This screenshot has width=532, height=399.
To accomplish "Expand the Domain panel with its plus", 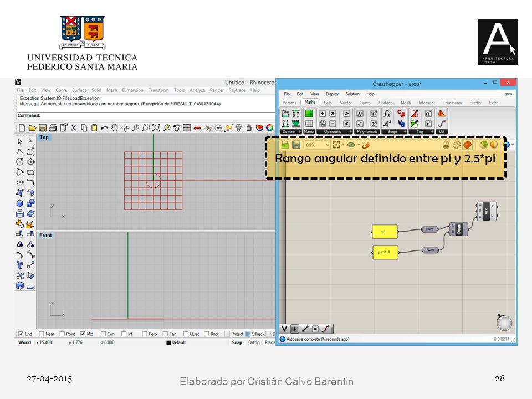I will 300,132.
